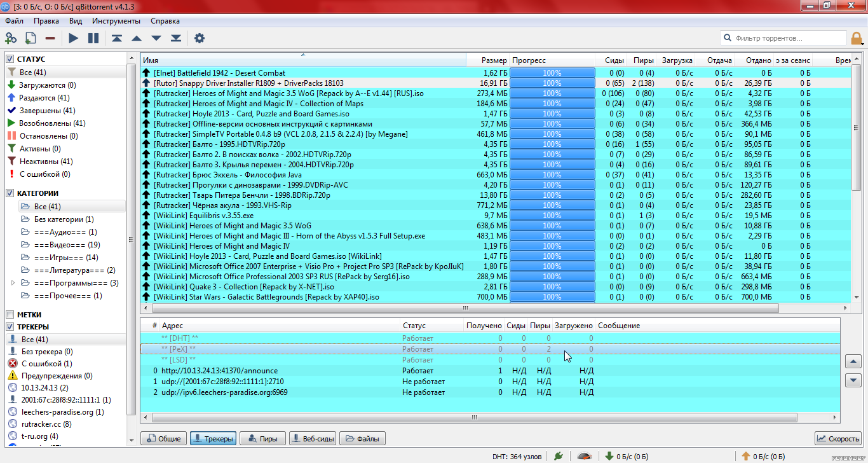The width and height of the screenshot is (868, 463).
Task: Select Quake 3 - Collection torrent
Action: click(x=496, y=287)
